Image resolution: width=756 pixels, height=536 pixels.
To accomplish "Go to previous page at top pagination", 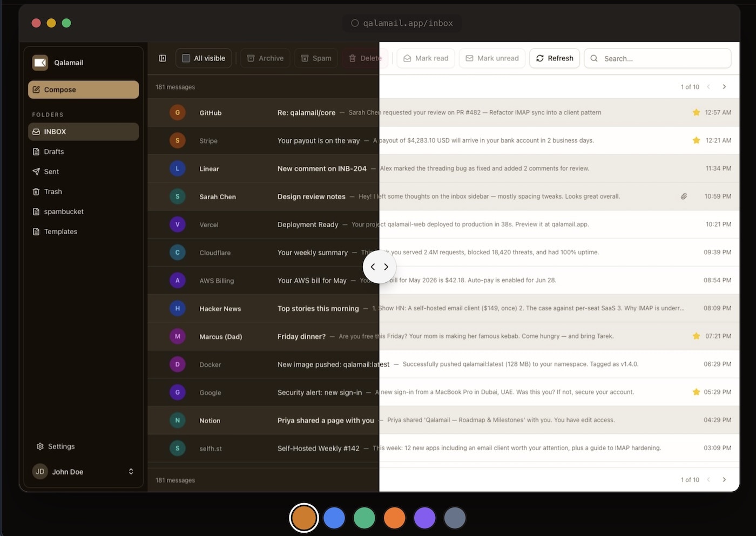I will tap(708, 86).
